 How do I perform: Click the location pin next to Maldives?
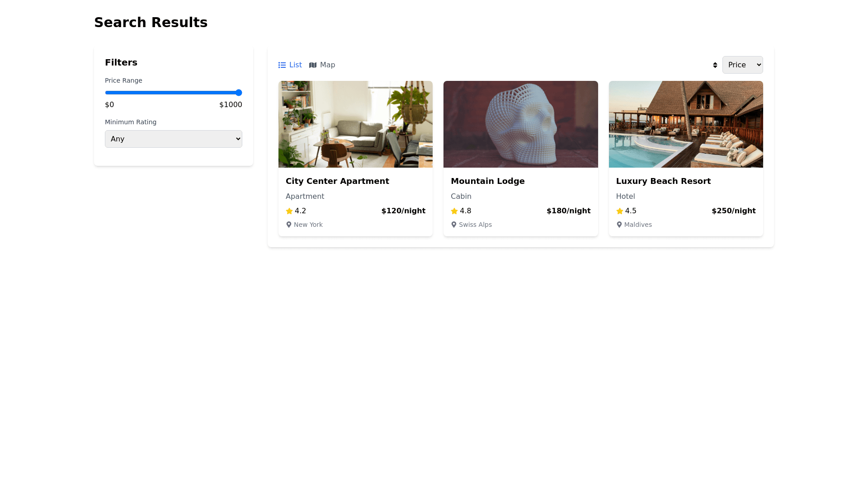coord(619,225)
